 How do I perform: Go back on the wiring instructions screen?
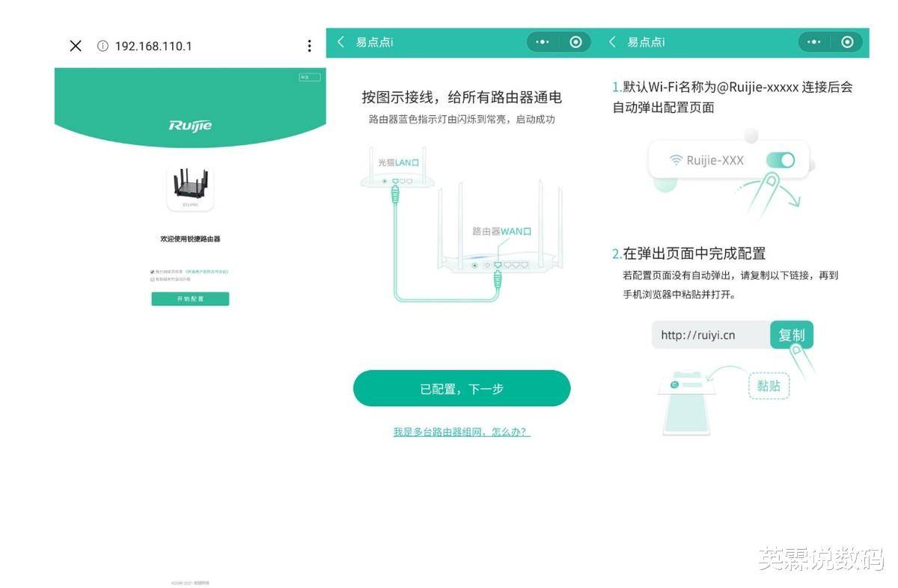click(x=341, y=42)
